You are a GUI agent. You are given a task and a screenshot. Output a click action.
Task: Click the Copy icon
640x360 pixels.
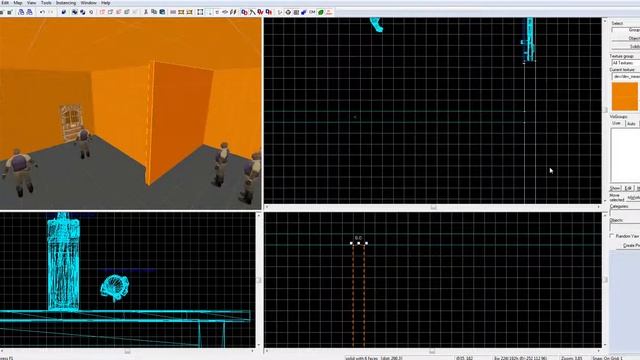(x=154, y=12)
